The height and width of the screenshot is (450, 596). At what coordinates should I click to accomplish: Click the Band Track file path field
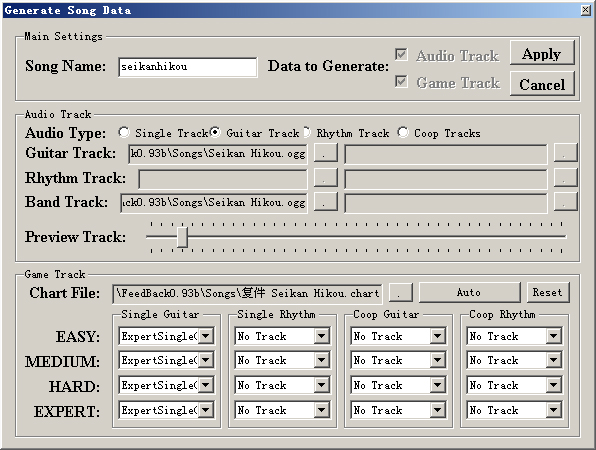pyautogui.click(x=214, y=203)
